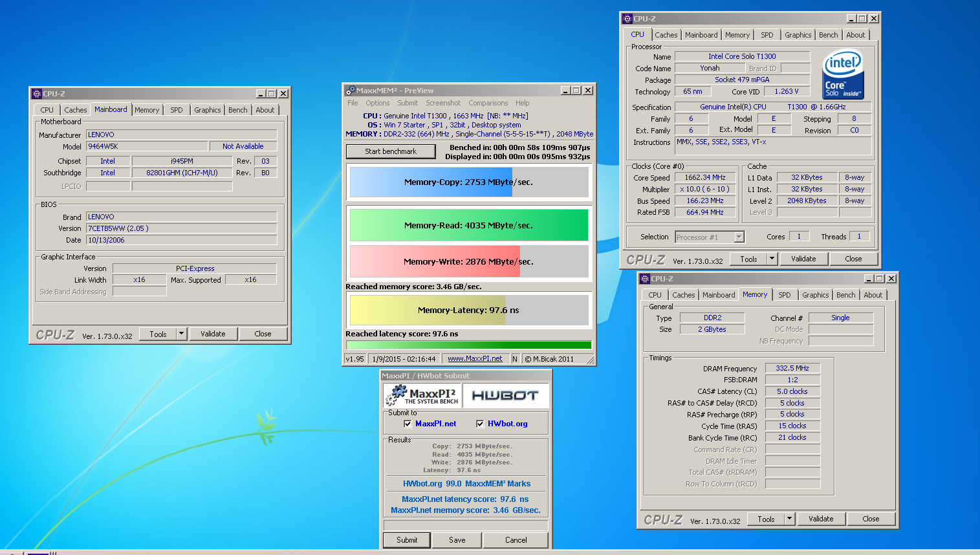Screen dimensions: 980x555
Task: Open the Submit menu in MaxxMEM²
Action: coord(408,103)
